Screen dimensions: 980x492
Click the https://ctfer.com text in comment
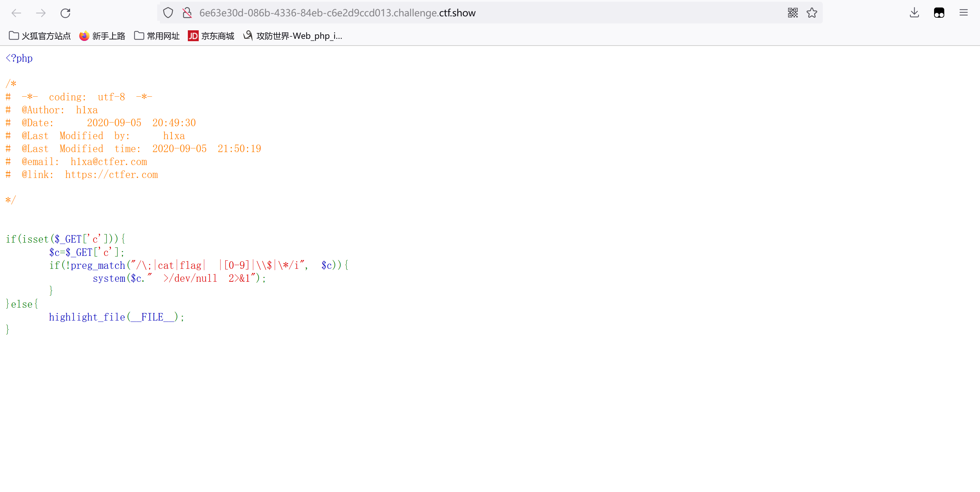(111, 175)
